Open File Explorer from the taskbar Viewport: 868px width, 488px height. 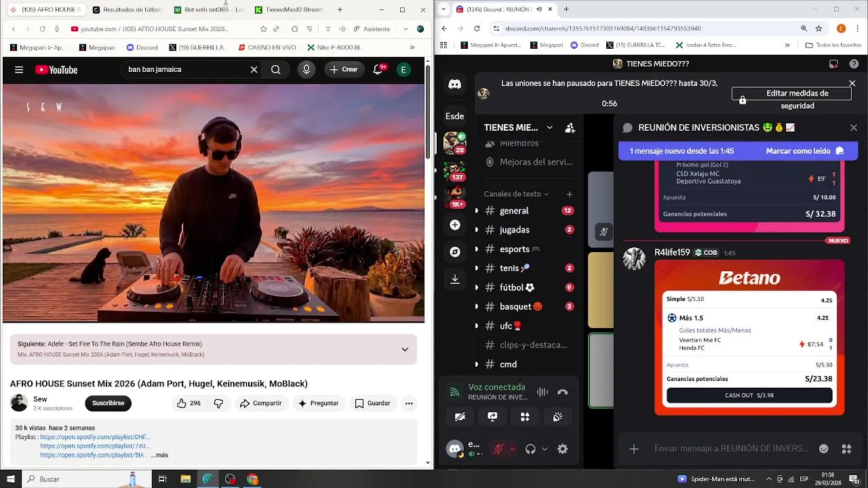[x=185, y=479]
